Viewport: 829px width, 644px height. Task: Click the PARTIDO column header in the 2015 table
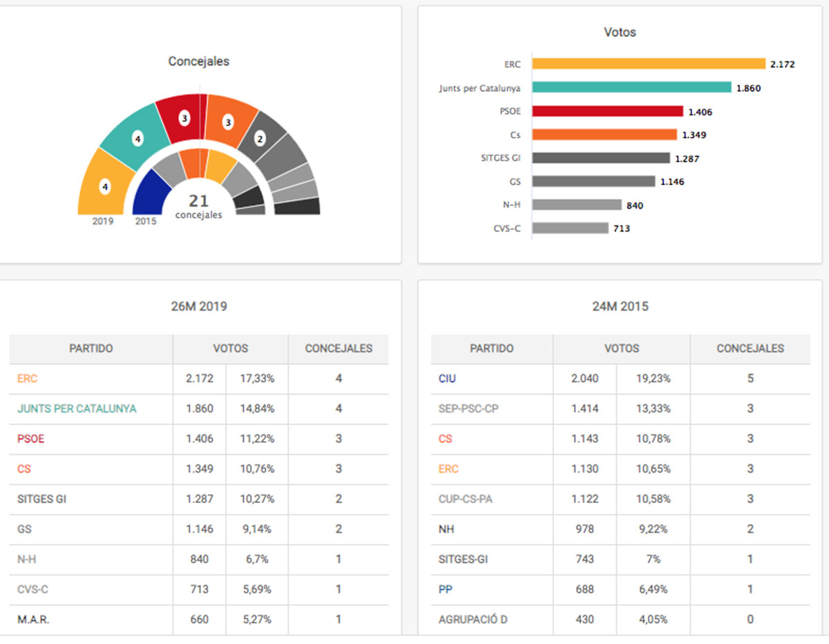[491, 349]
